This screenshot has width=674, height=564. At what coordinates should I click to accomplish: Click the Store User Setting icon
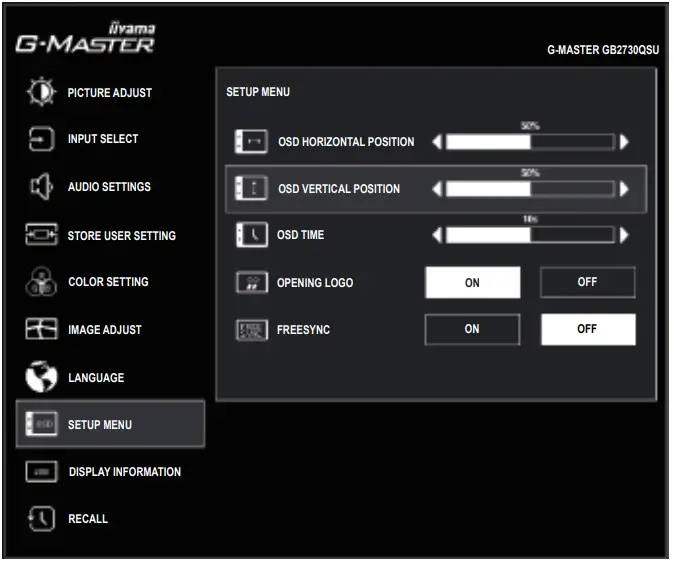pyautogui.click(x=41, y=235)
